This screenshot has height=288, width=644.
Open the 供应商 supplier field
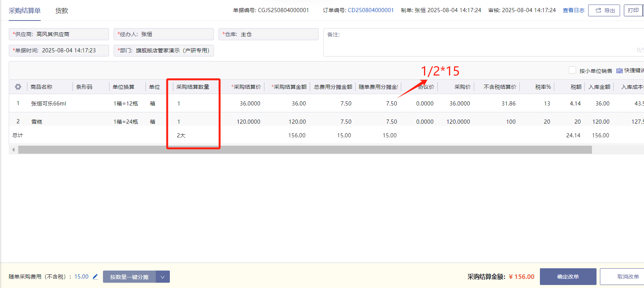pos(59,34)
